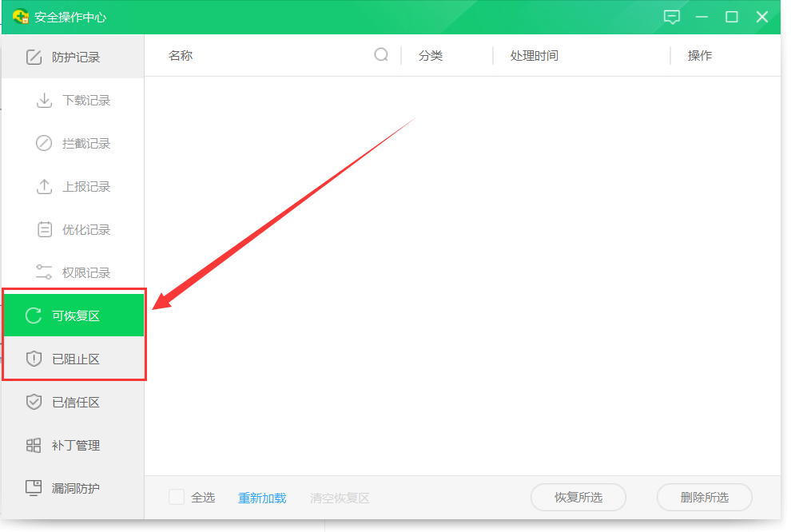Open the feedback message icon in title bar
Screen dimensions: 791x532
tap(672, 17)
